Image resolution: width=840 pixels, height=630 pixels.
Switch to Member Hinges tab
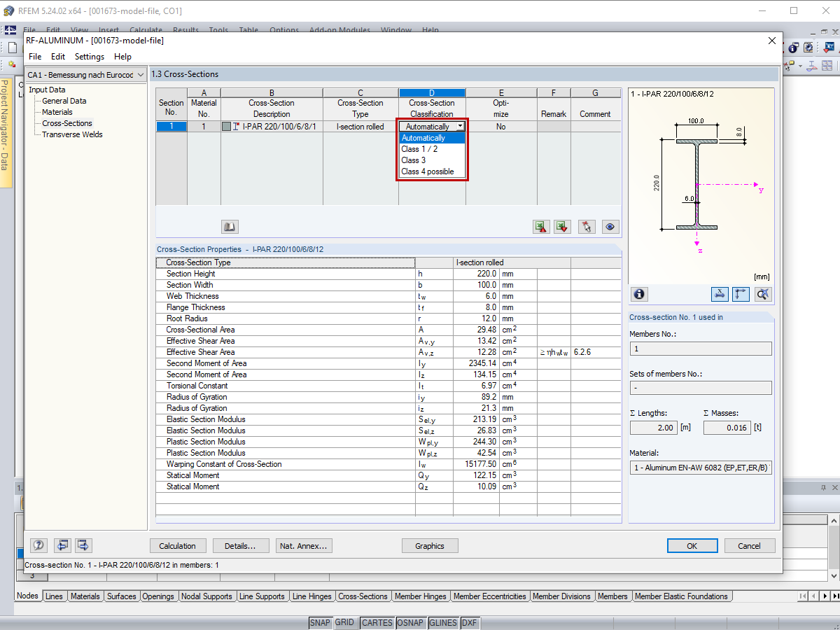[x=420, y=596]
